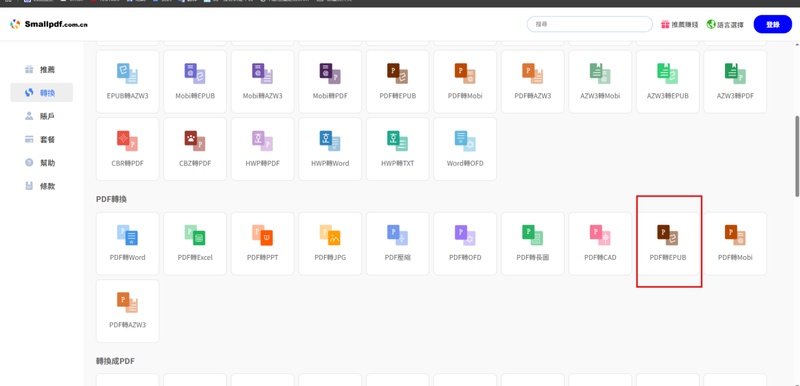The width and height of the screenshot is (800, 386).
Task: Click the 登錄 login button
Action: point(772,24)
